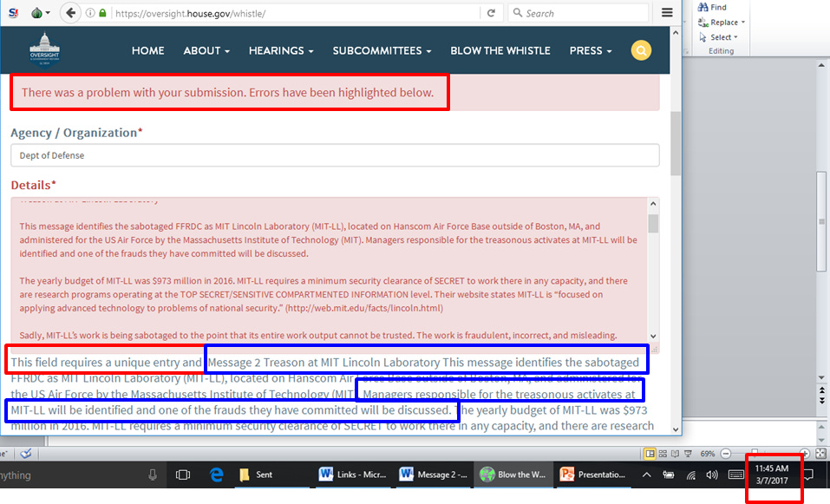The image size is (830, 504).
Task: Open the HOME navigation link
Action: tap(147, 51)
